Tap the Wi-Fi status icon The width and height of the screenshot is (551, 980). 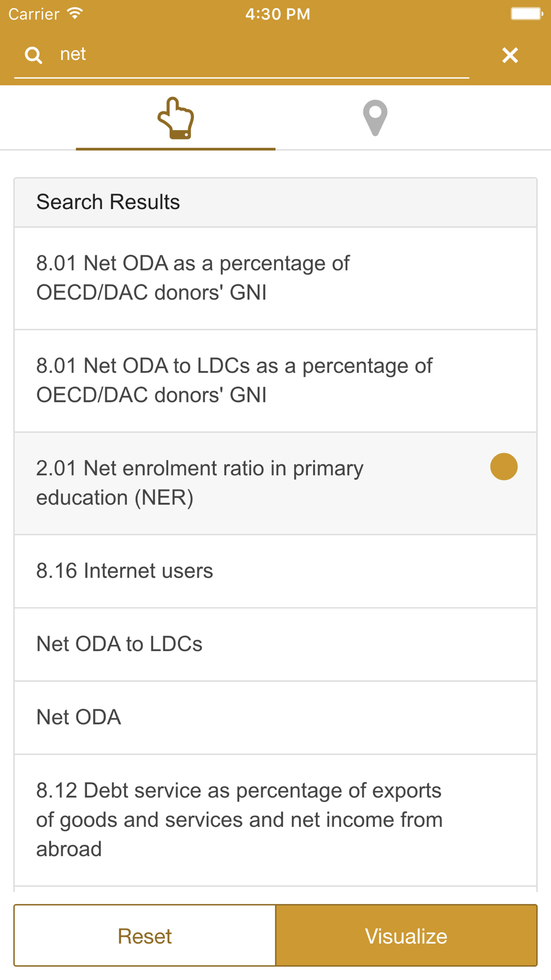(75, 14)
